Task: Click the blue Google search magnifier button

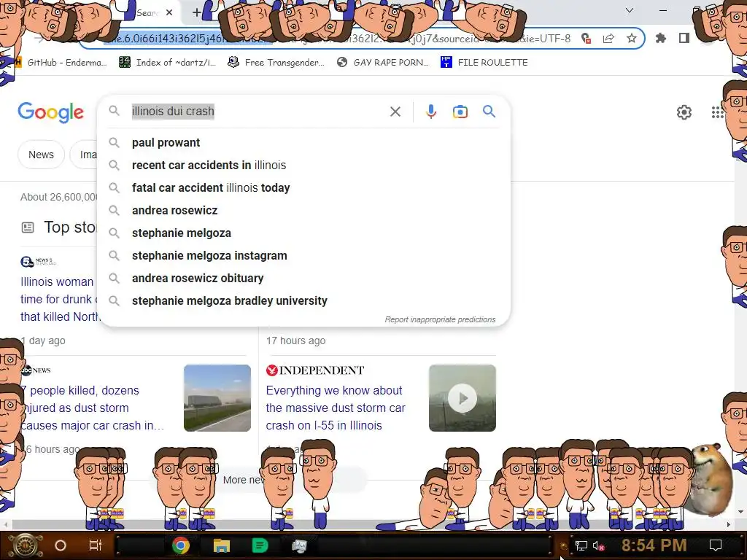Action: (489, 112)
